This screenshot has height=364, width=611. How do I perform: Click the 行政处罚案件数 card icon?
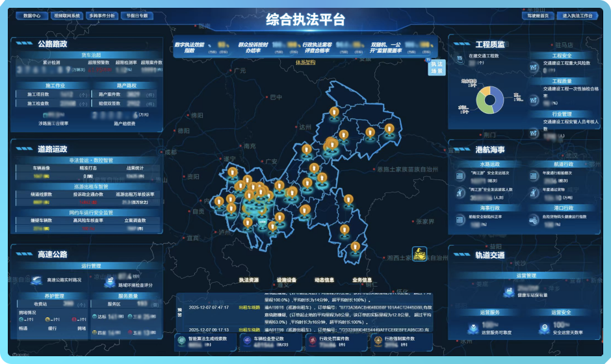(x=311, y=341)
